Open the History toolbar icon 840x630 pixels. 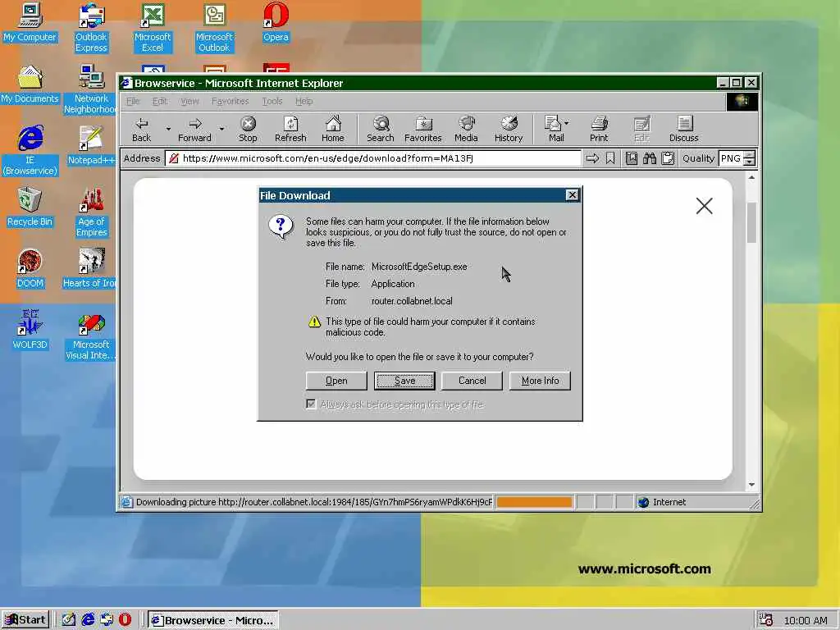click(509, 129)
